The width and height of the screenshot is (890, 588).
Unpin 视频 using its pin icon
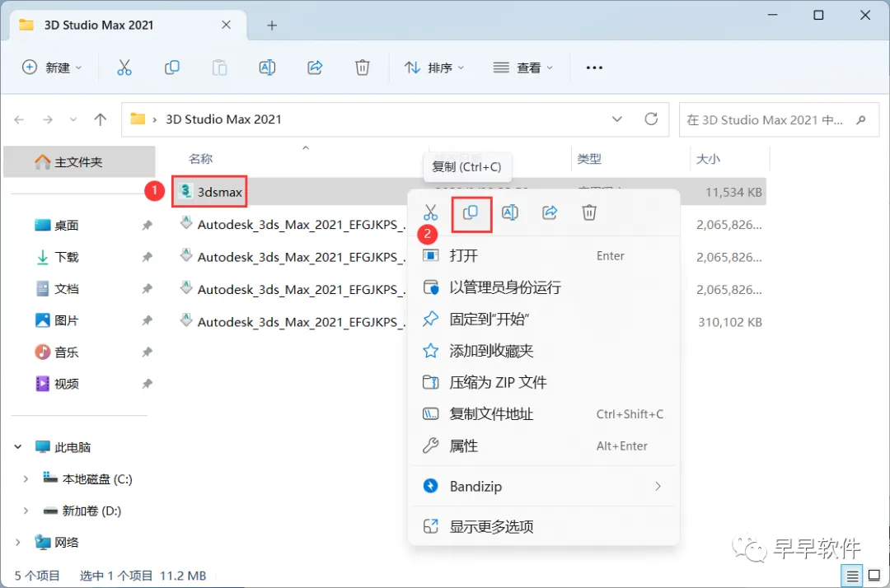[147, 385]
